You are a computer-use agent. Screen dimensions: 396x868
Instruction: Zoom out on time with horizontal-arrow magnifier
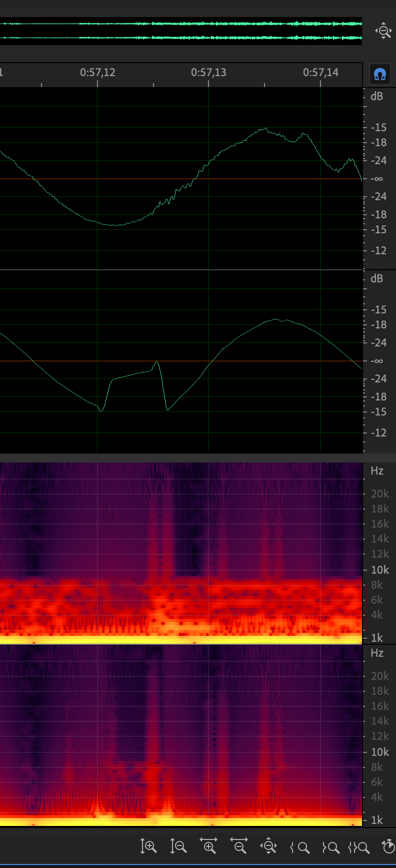click(239, 846)
